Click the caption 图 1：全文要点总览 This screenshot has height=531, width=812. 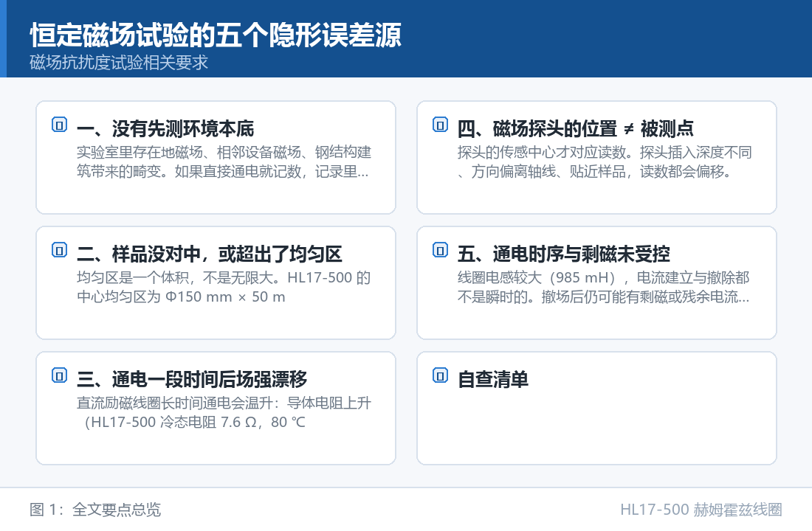point(95,510)
